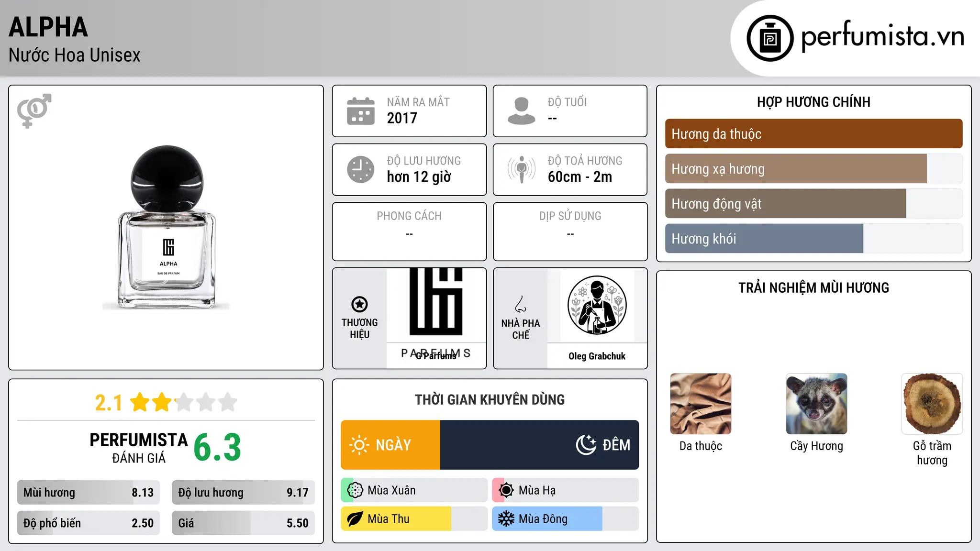Image resolution: width=980 pixels, height=551 pixels.
Task: Click the Mùa Đông season bar
Action: [565, 519]
